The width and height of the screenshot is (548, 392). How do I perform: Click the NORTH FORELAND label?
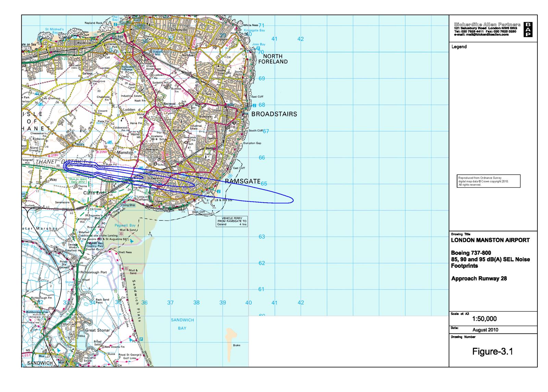point(273,59)
